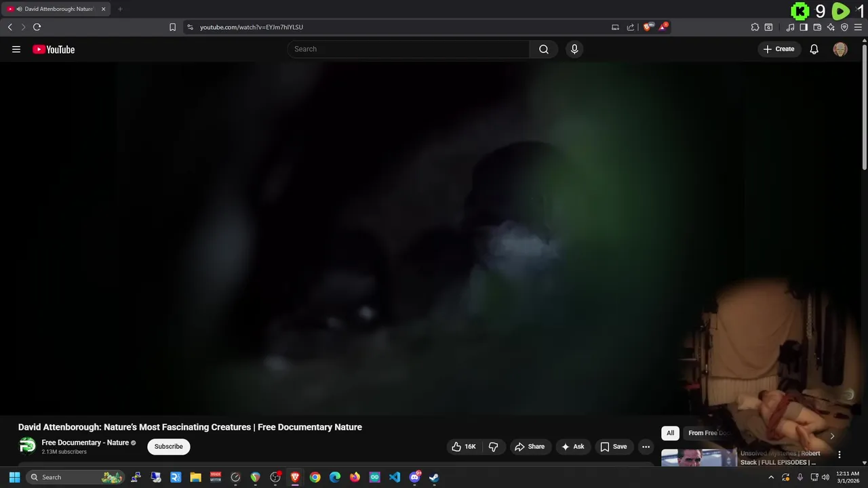Screen dimensions: 868x488
Task: Open the Brave Rewards triangle icon
Action: [x=663, y=27]
